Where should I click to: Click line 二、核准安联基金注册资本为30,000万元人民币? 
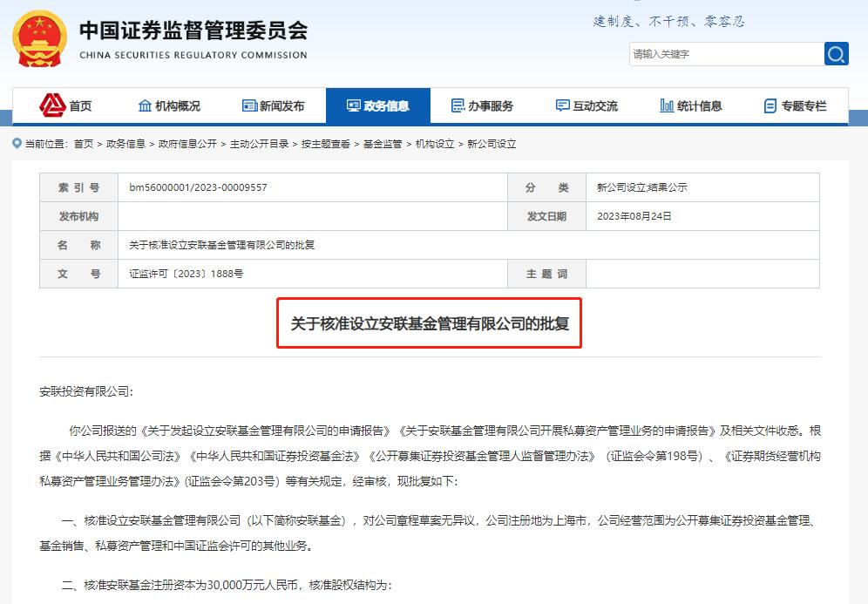tap(227, 585)
